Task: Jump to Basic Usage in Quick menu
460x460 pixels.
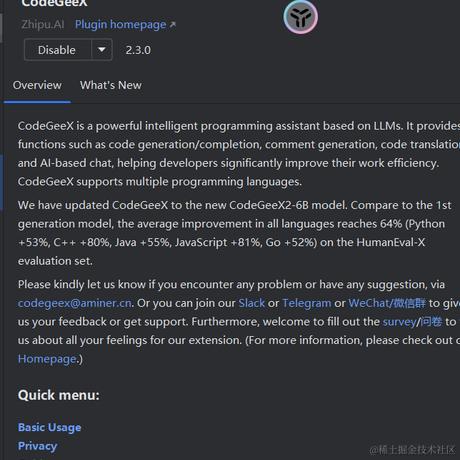Action: (x=50, y=427)
